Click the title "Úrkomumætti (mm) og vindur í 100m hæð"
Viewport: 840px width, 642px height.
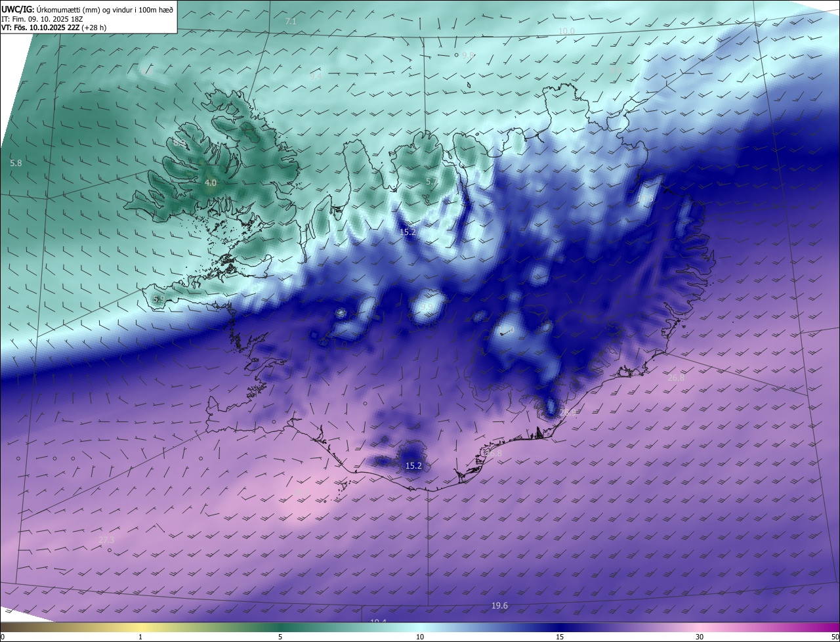104,9
